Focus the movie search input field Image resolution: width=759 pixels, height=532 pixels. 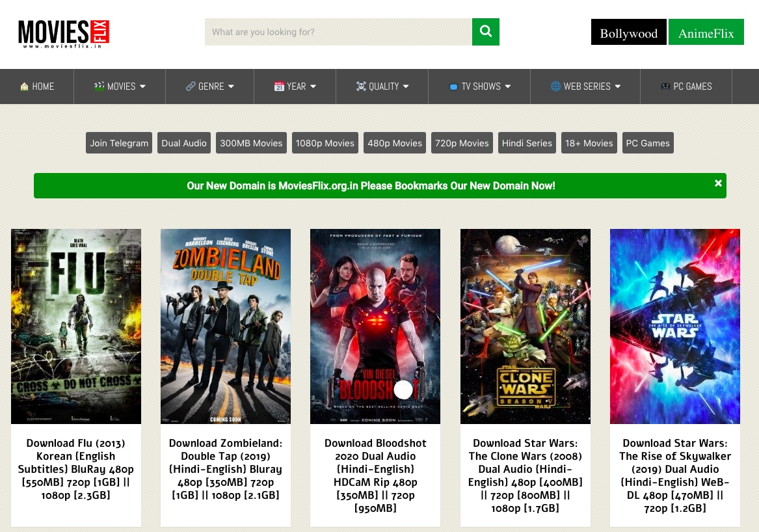[338, 32]
